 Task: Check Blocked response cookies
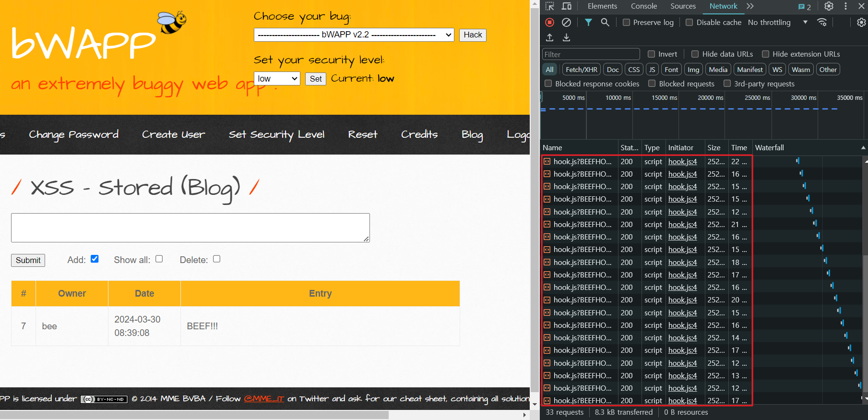coord(548,84)
